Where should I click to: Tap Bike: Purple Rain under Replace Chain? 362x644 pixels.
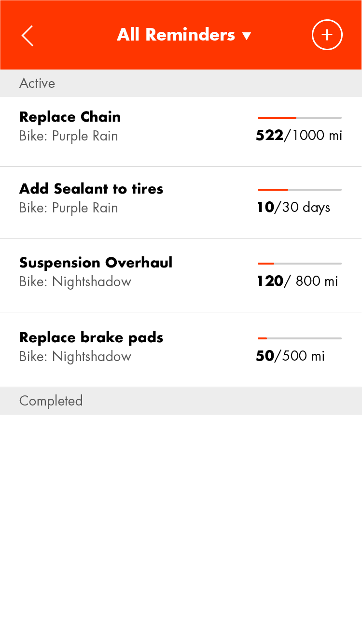point(69,136)
